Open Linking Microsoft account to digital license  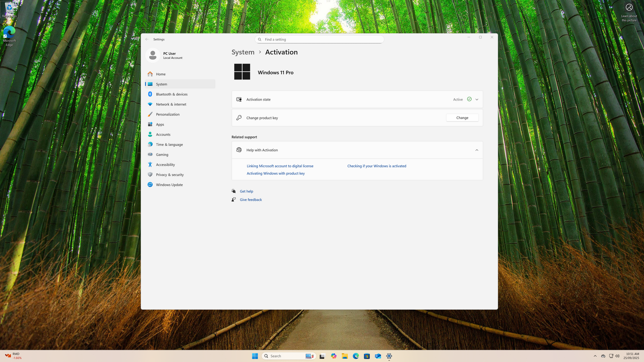click(x=280, y=166)
